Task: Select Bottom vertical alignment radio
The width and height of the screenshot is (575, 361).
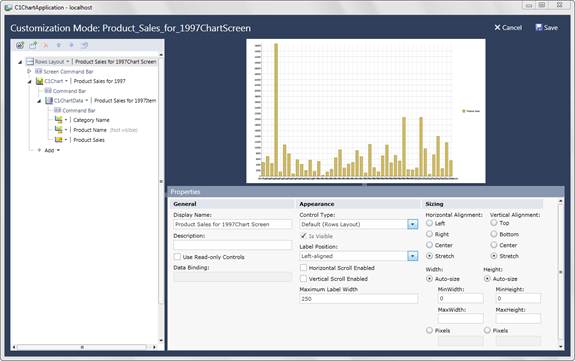Action: click(494, 234)
